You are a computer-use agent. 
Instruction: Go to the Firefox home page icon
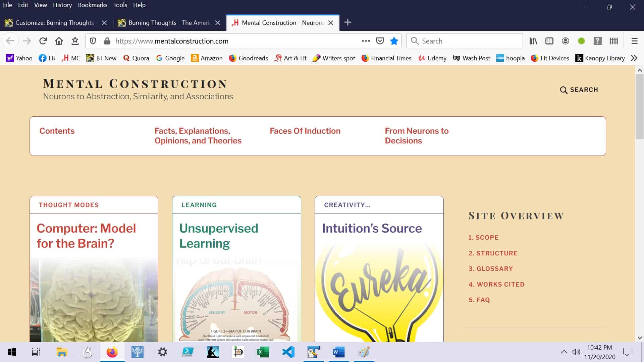click(x=59, y=41)
